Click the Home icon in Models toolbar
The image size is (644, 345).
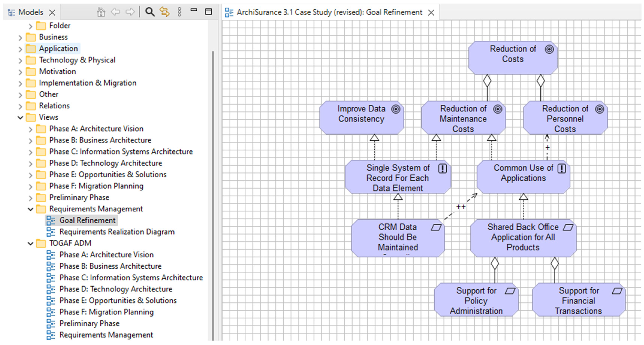click(101, 12)
